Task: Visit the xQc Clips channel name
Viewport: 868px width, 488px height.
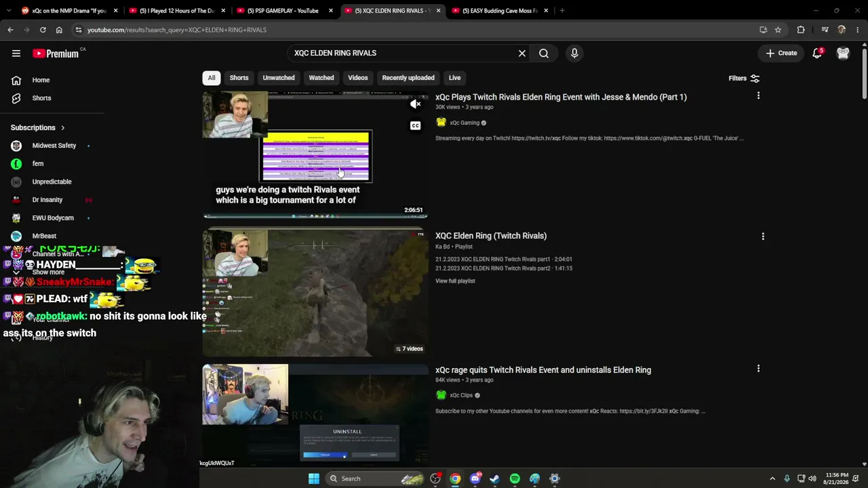Action: (461, 395)
